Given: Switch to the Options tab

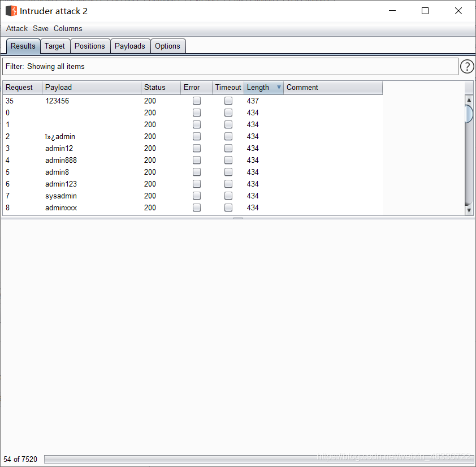Looking at the screenshot, I should click(167, 46).
